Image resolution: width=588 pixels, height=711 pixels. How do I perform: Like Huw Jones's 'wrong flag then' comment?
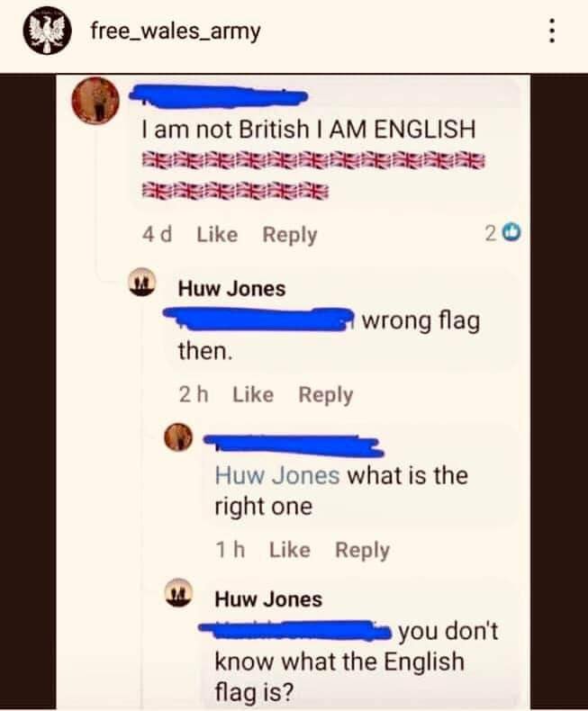[x=253, y=394]
